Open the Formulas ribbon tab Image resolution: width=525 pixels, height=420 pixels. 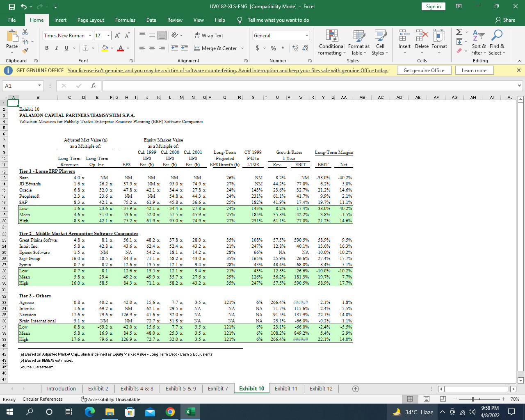pos(125,20)
